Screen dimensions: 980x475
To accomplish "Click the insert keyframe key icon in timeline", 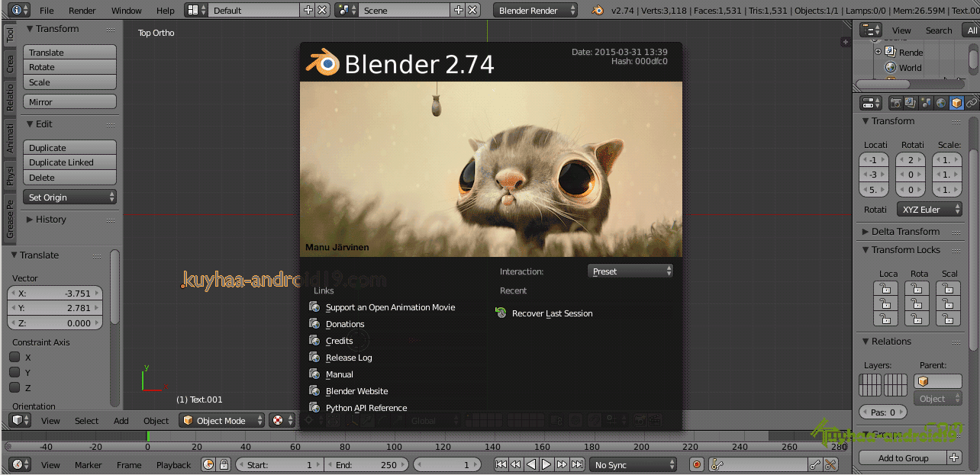I will (816, 464).
